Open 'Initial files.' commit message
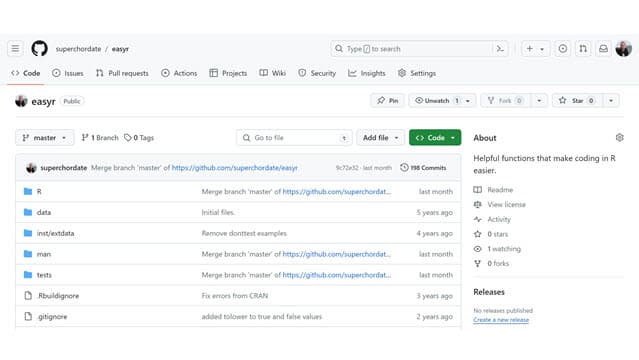 218,212
